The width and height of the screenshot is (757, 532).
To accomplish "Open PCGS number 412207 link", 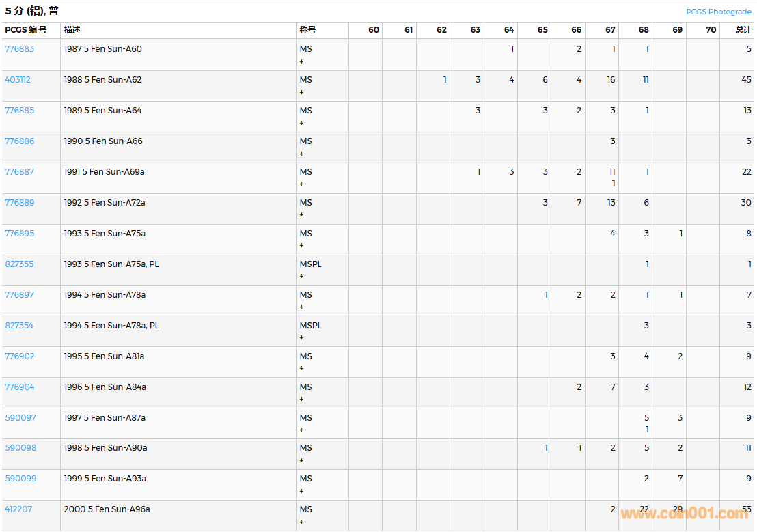I will coord(18,509).
